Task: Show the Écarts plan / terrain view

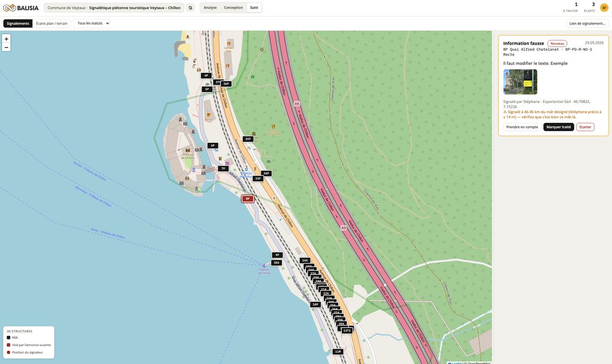Action: coord(52,23)
